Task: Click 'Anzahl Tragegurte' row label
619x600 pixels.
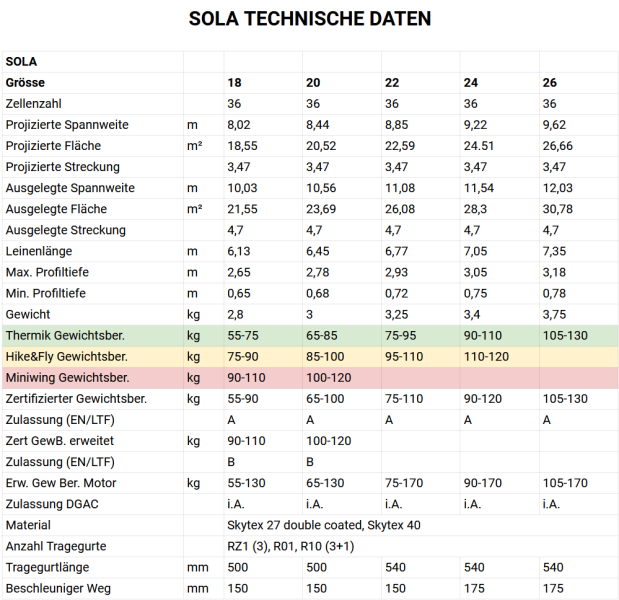Action: pos(56,546)
